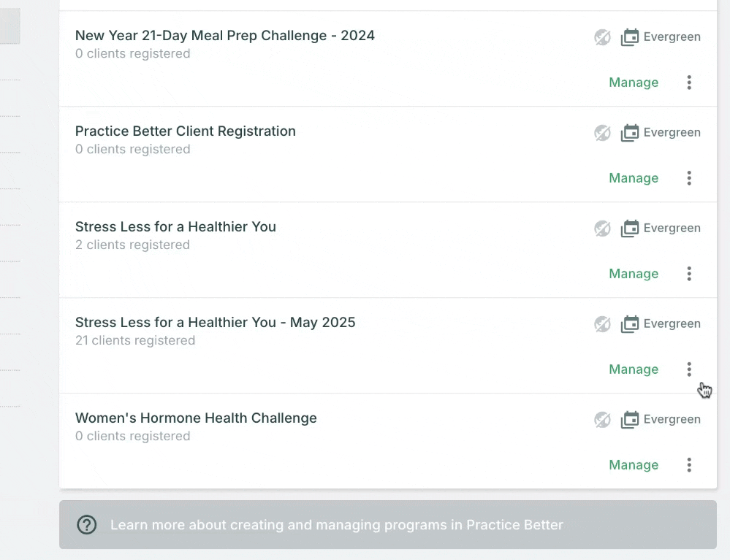Open three-dot menu for New Year 21-Day Meal Prep Challenge
This screenshot has width=730, height=560.
point(689,83)
